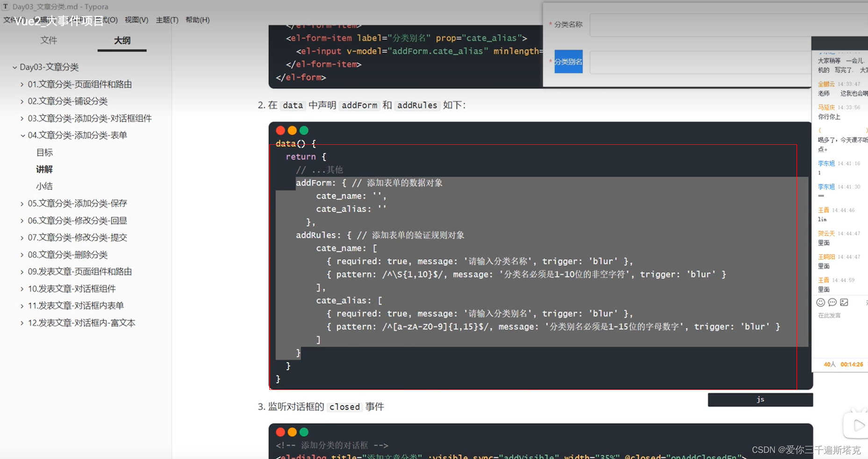Screen dimensions: 868x459
Task: Click the js language label under code block
Action: 760,400
